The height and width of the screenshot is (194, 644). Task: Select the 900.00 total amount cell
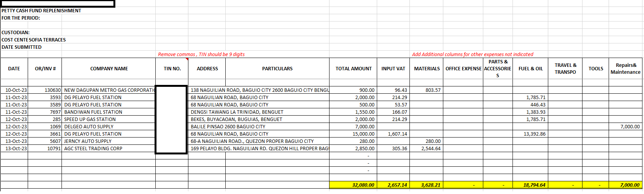353,90
